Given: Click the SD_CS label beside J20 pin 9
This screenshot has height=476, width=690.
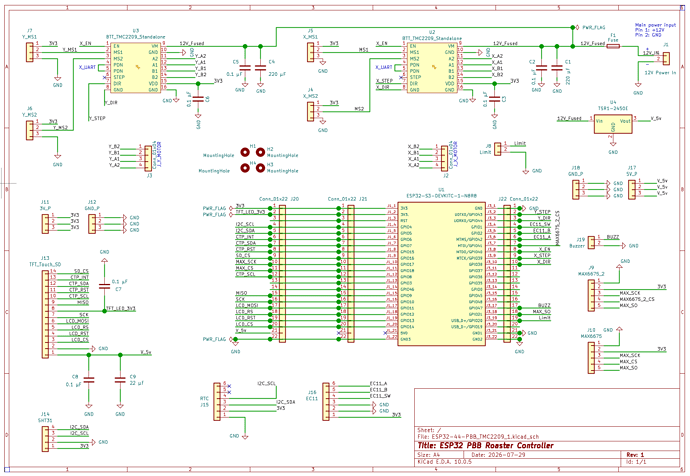Looking at the screenshot, I should (x=243, y=255).
